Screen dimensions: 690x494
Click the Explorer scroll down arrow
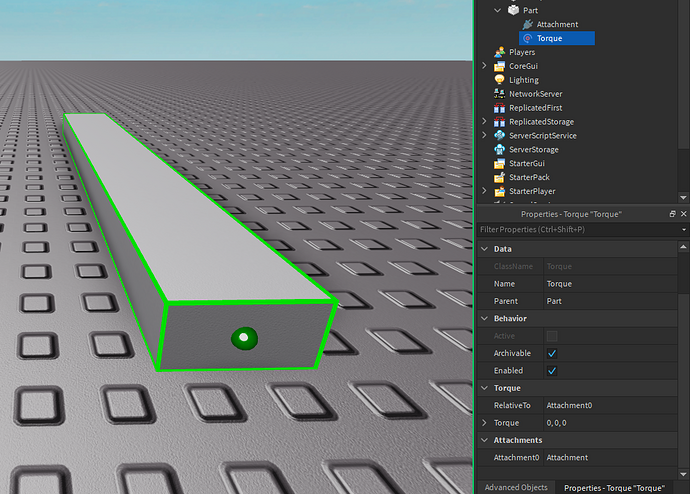[x=683, y=198]
